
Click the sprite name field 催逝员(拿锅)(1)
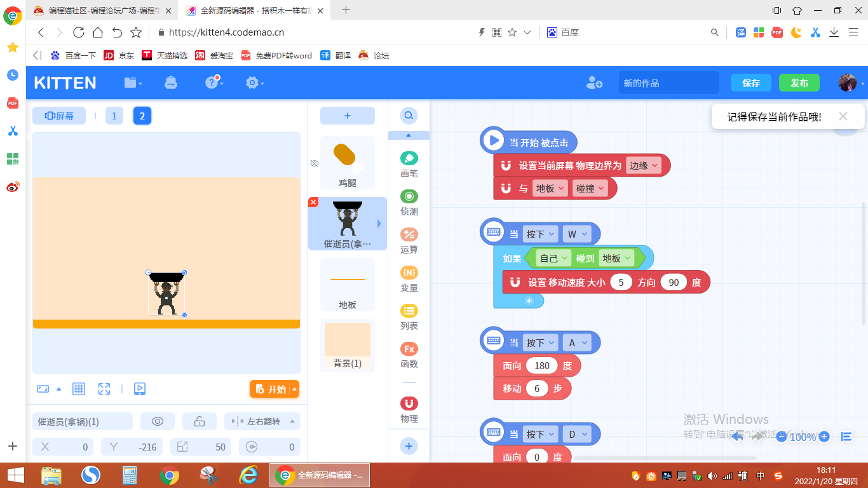point(83,421)
